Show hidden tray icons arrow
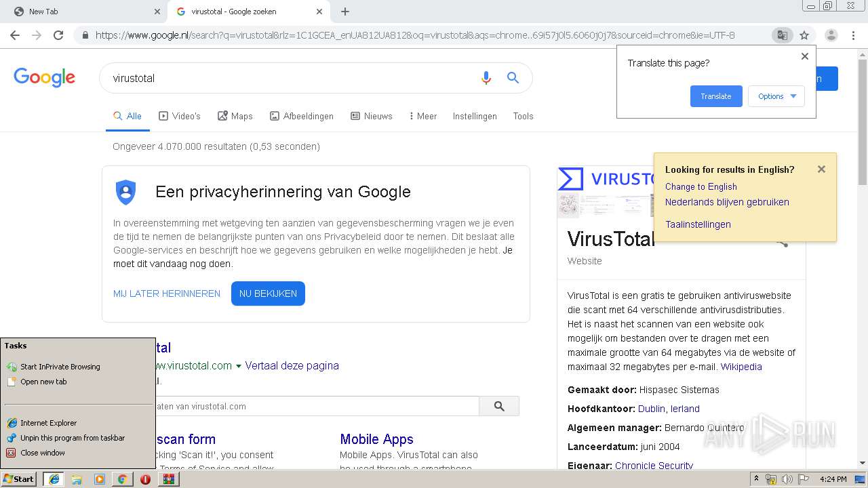This screenshot has width=868, height=488. coord(756,479)
